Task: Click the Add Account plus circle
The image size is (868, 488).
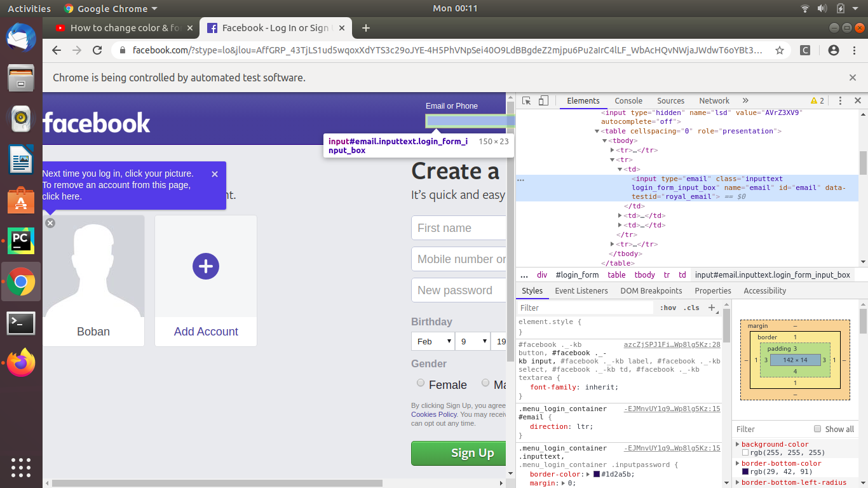Action: click(206, 266)
